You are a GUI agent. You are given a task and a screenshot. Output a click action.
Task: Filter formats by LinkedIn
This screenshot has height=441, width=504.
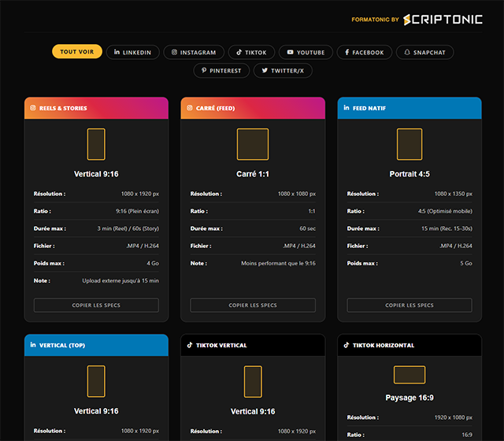(133, 52)
